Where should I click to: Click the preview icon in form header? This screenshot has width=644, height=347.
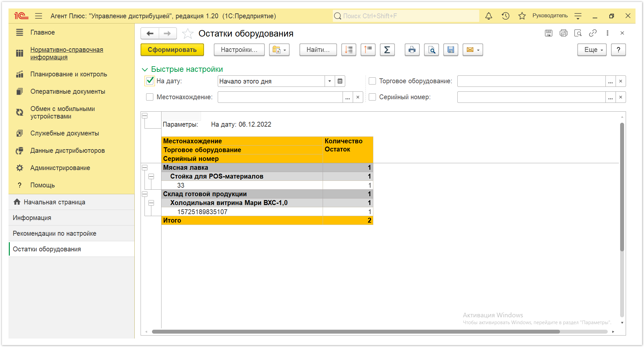coord(578,33)
